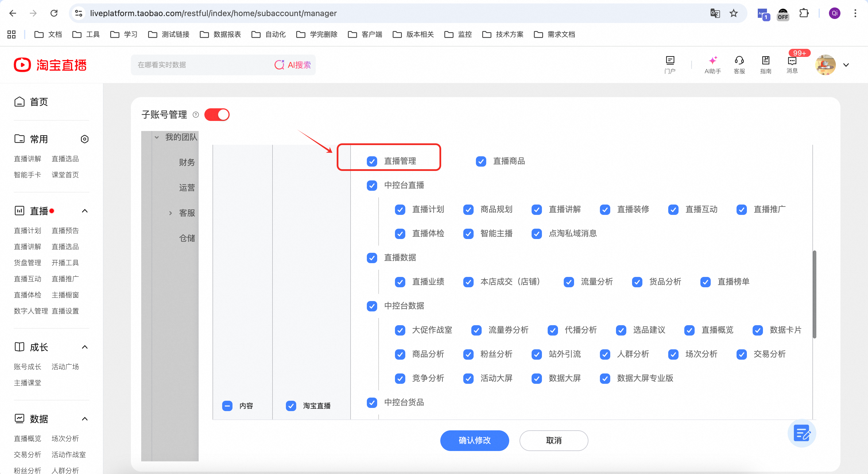This screenshot has height=474, width=868.
Task: Uncheck the 中控台直播 checkbox
Action: pos(372,185)
